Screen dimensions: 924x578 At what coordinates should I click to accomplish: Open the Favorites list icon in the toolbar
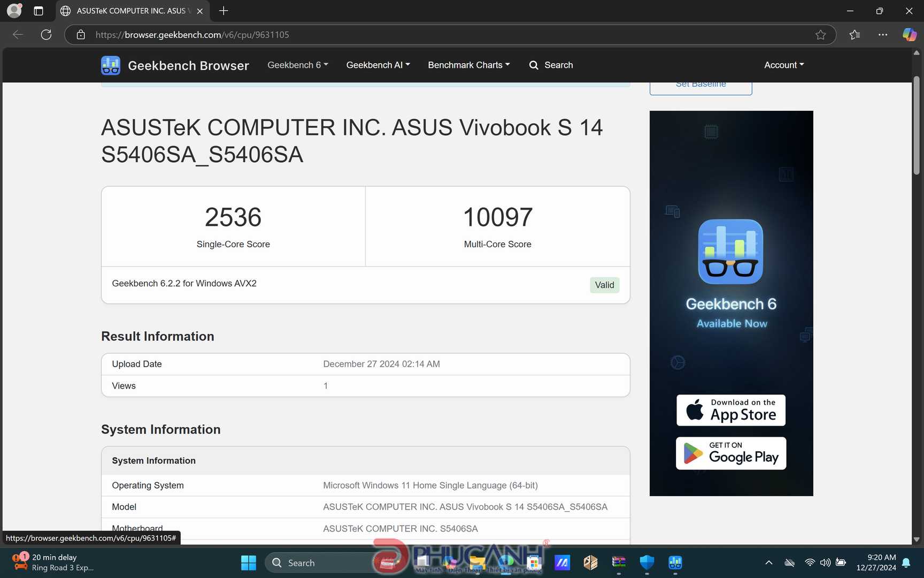pyautogui.click(x=854, y=35)
